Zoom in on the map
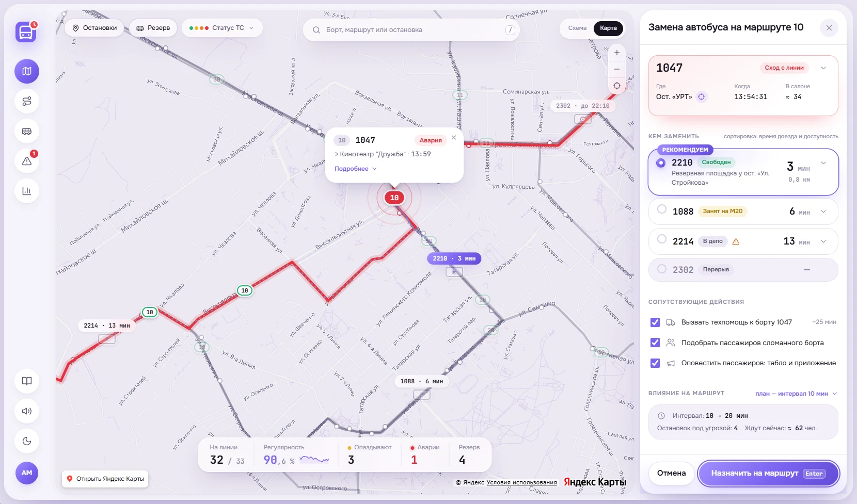The height and width of the screenshot is (504, 857). [x=617, y=53]
